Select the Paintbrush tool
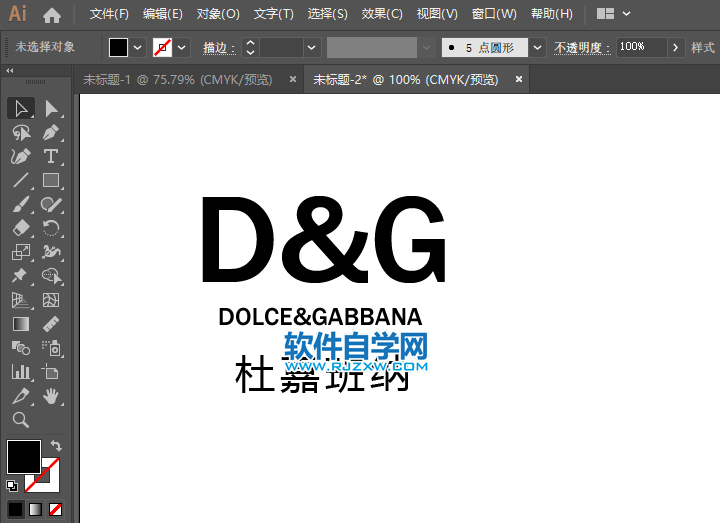Screen dimensions: 720x523 (x=21, y=204)
